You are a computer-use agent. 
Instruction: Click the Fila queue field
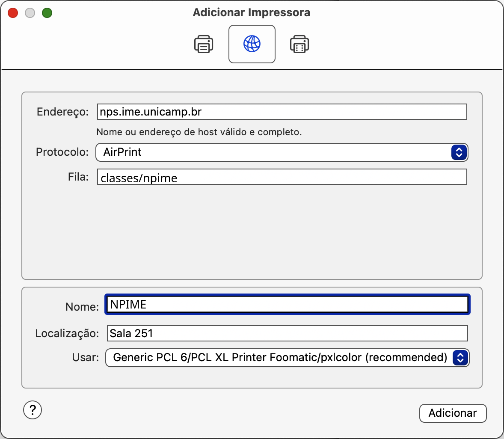tap(282, 177)
